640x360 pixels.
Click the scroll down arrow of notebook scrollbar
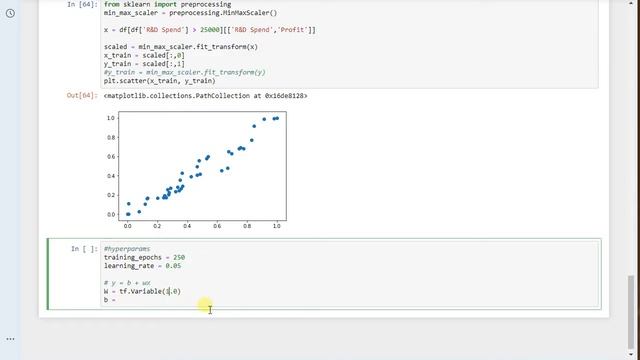(x=631, y=355)
